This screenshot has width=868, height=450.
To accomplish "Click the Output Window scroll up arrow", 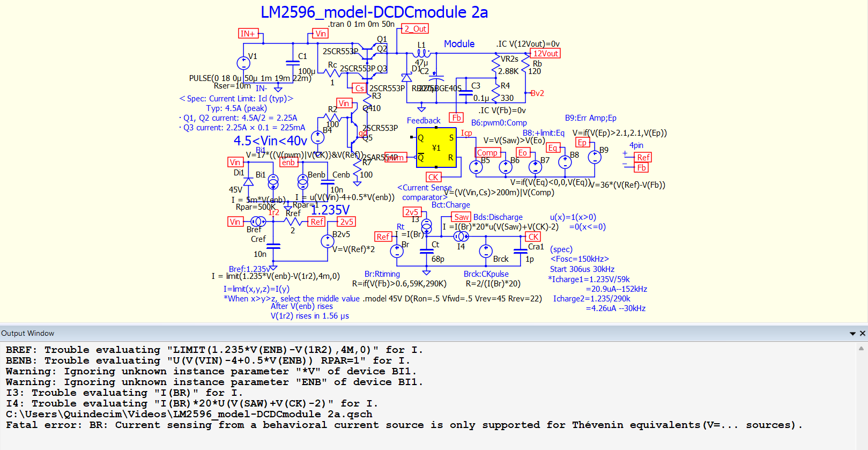I will 861,349.
